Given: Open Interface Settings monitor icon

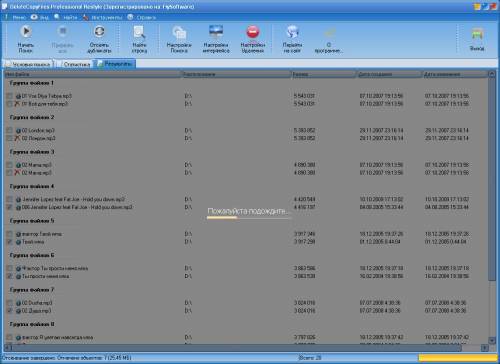Looking at the screenshot, I should tap(216, 32).
